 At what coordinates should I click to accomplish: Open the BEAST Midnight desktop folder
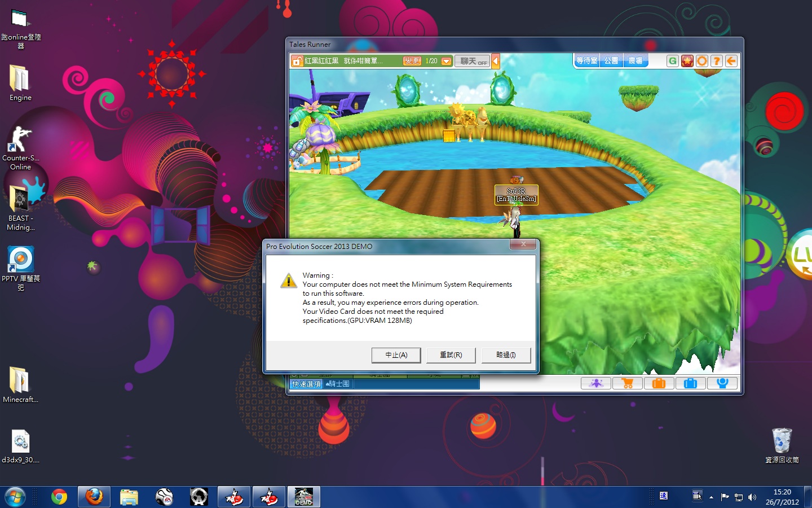click(x=20, y=209)
